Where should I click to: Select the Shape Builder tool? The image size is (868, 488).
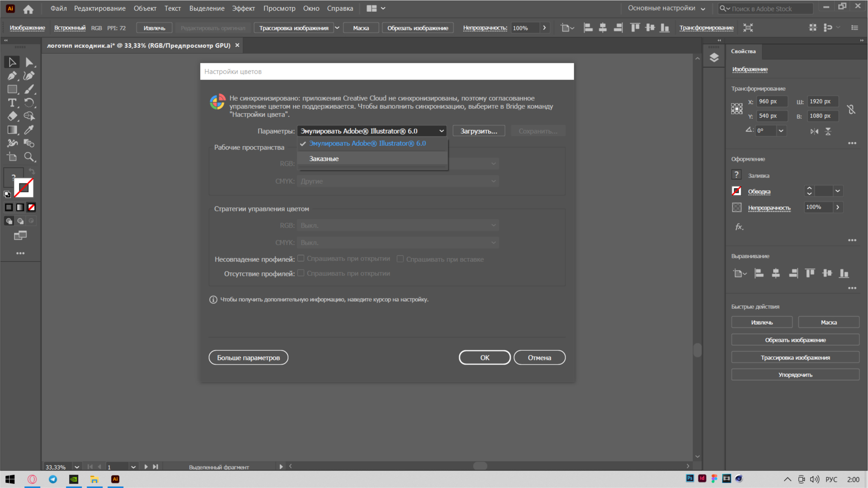[29, 116]
